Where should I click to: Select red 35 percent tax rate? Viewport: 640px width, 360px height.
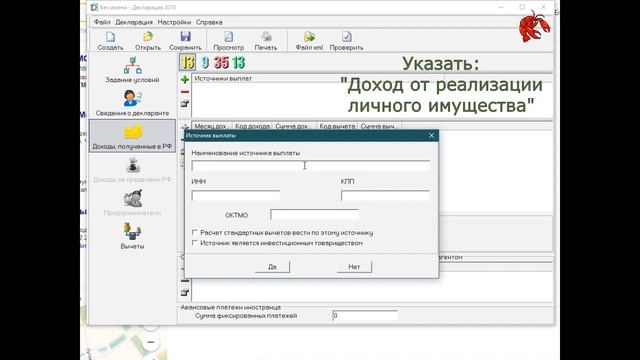[221, 62]
